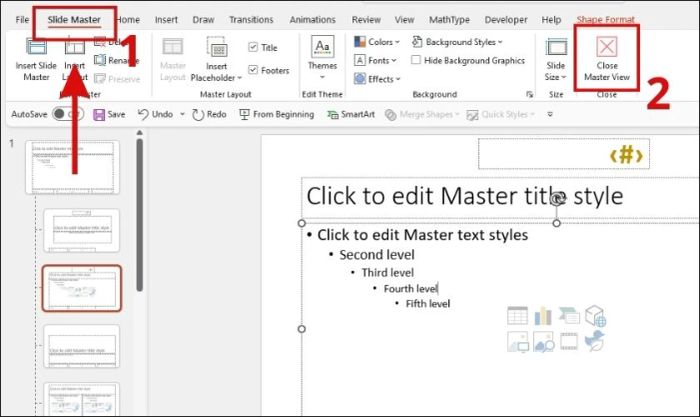Expand the Fonts dropdown
Image resolution: width=700 pixels, height=417 pixels.
(375, 60)
